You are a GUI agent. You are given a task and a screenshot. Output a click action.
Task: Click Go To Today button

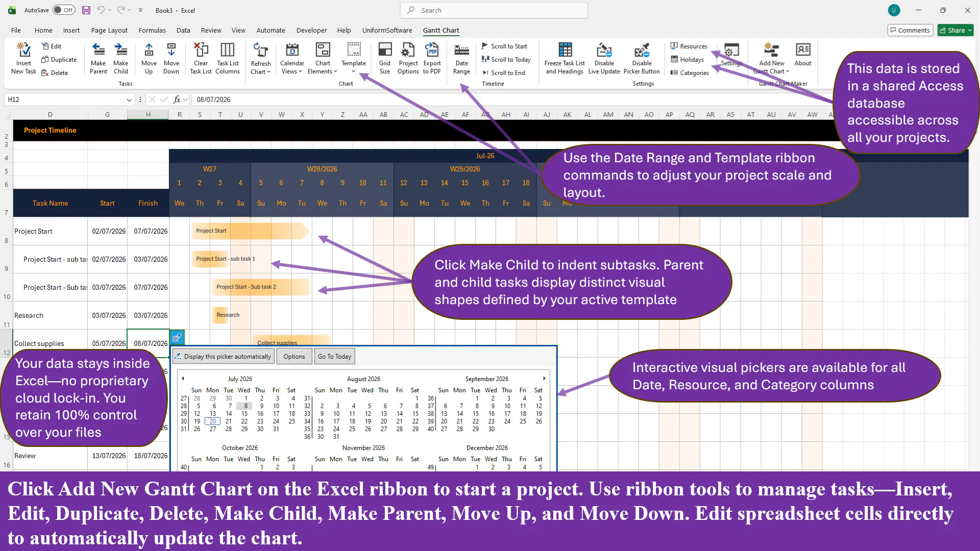pos(334,357)
